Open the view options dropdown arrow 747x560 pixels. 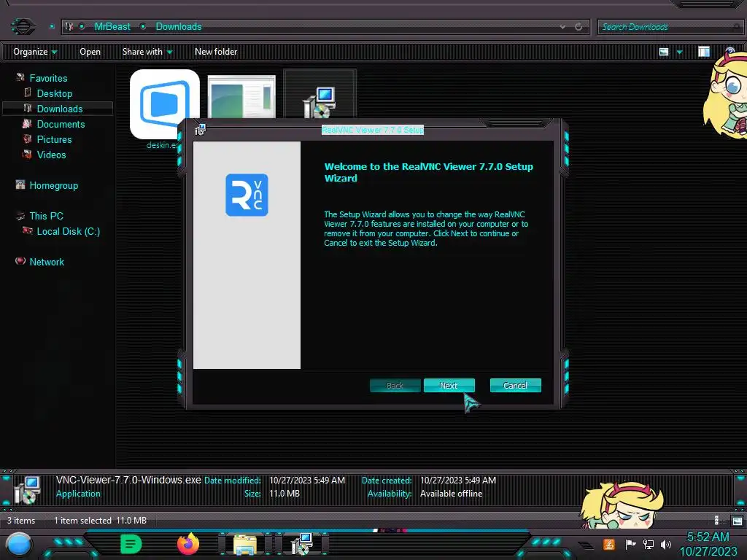pyautogui.click(x=680, y=52)
